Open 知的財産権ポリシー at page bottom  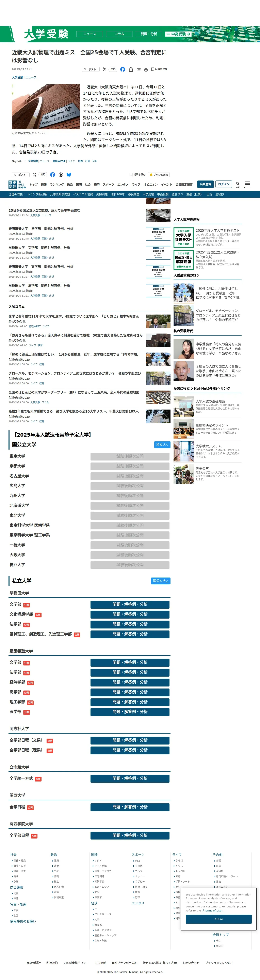tap(76, 963)
